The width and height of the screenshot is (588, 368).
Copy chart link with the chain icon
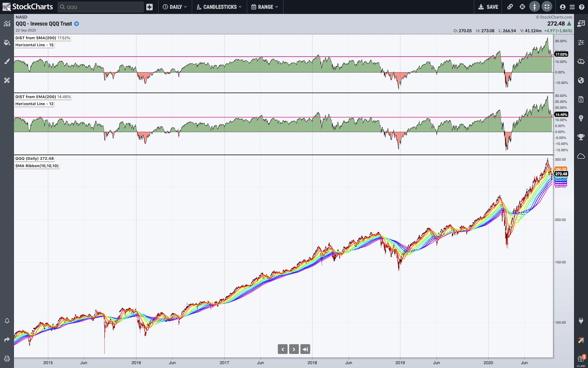pos(510,7)
